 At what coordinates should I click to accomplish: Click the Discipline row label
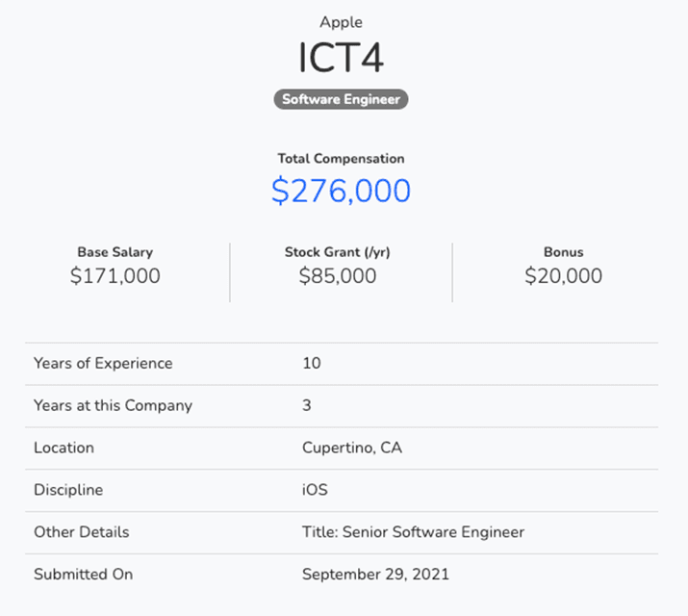coord(67,490)
